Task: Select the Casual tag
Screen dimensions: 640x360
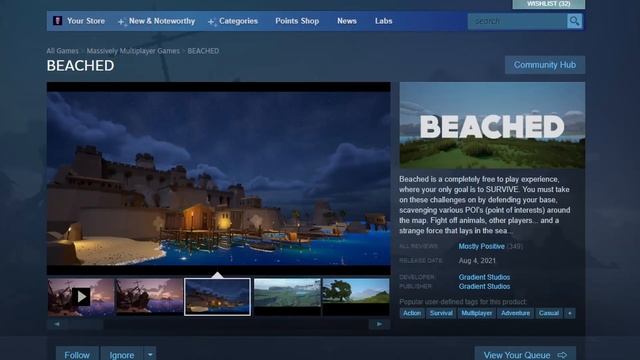Action: [x=549, y=313]
